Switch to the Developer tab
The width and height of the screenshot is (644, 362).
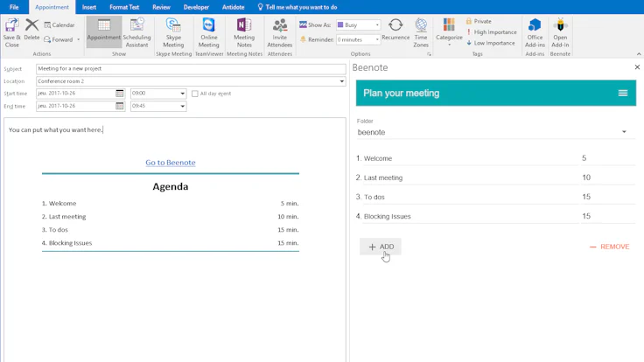(196, 7)
